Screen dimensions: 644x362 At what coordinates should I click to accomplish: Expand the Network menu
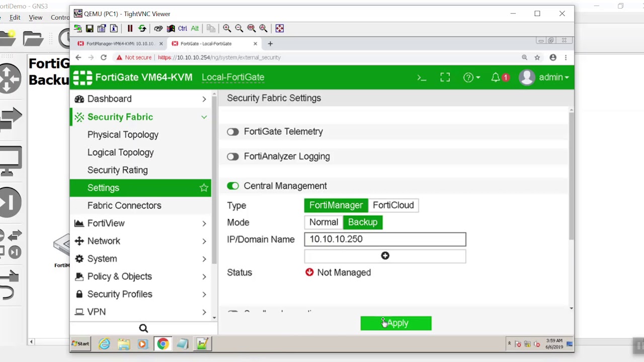click(x=140, y=241)
